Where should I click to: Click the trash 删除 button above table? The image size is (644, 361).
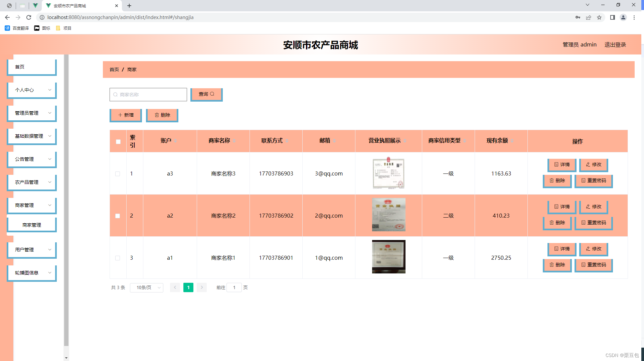(162, 115)
